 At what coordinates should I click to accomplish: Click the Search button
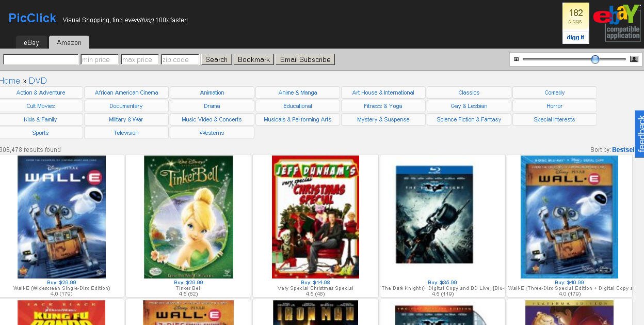pyautogui.click(x=216, y=59)
